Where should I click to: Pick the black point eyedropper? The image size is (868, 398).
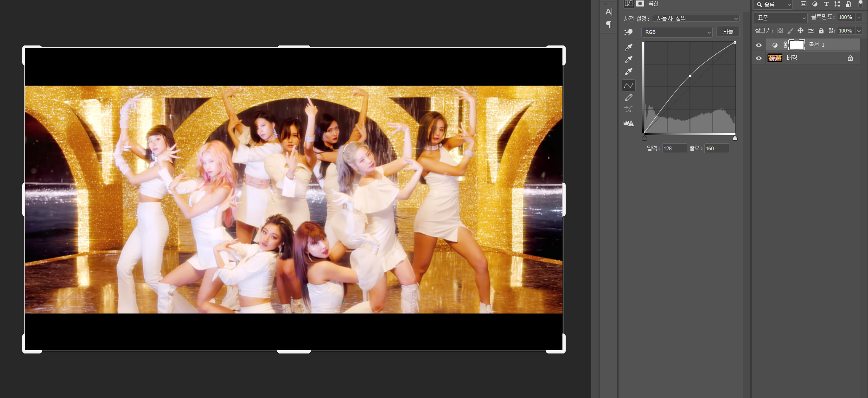(x=629, y=47)
